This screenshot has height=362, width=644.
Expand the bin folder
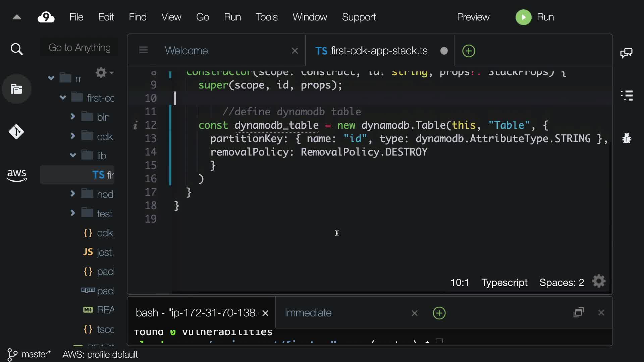click(73, 116)
